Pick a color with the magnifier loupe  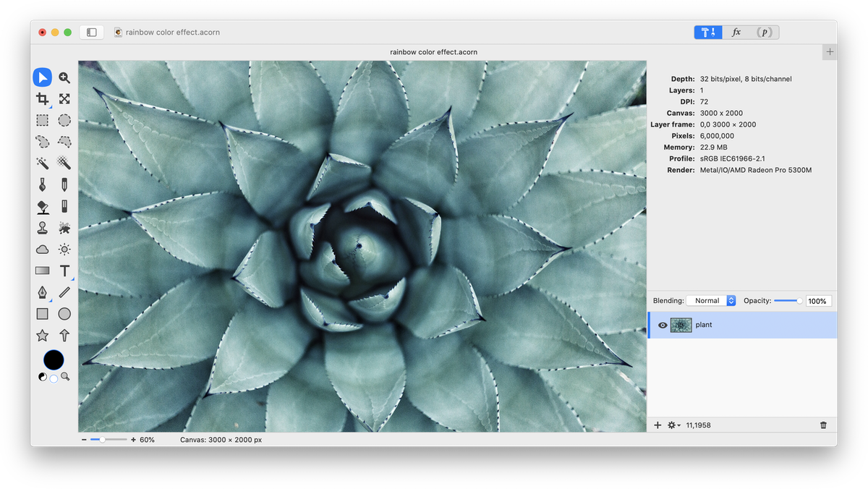(65, 377)
